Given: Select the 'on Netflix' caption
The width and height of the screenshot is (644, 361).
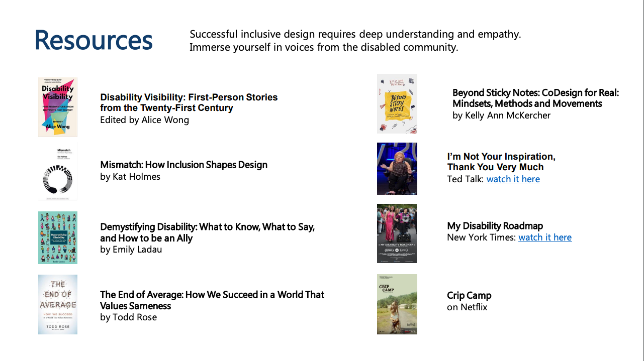Looking at the screenshot, I should tap(467, 307).
